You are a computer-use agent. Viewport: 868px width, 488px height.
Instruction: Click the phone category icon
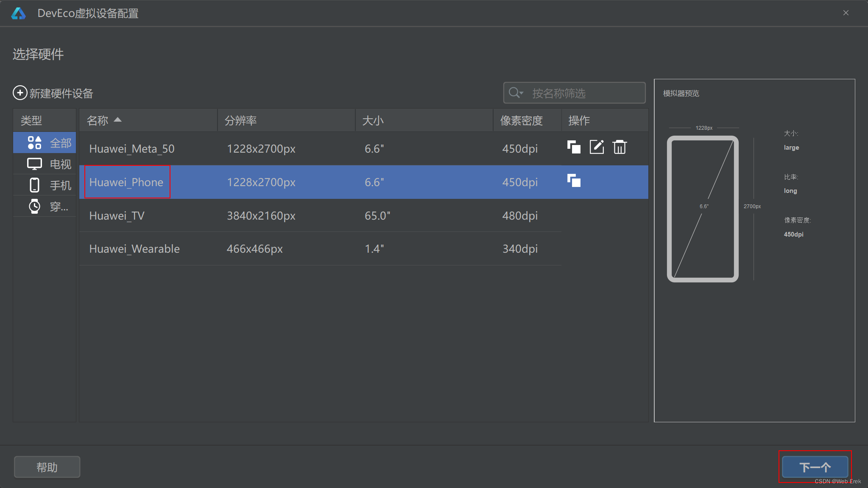click(x=34, y=185)
